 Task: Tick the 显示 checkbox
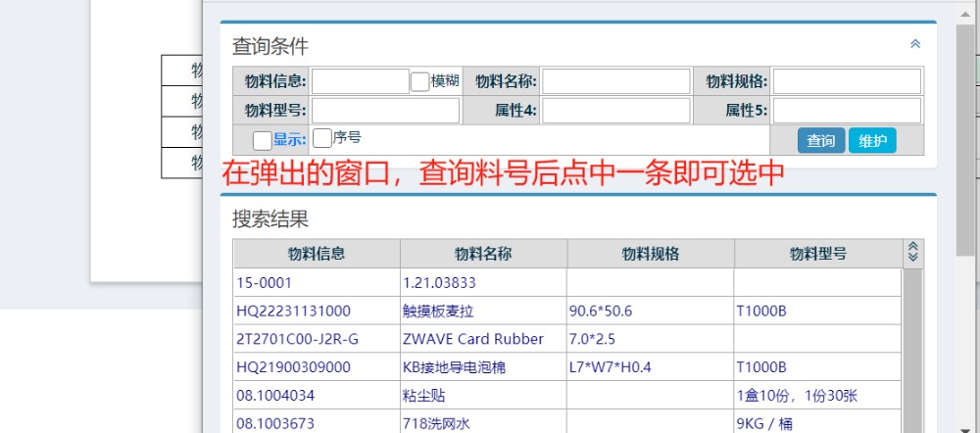[x=262, y=140]
